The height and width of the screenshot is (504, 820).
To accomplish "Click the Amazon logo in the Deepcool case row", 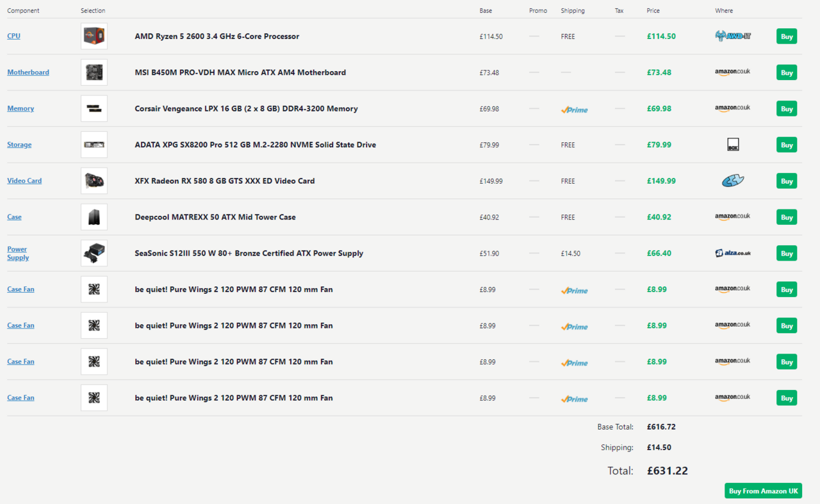I will pos(732,217).
